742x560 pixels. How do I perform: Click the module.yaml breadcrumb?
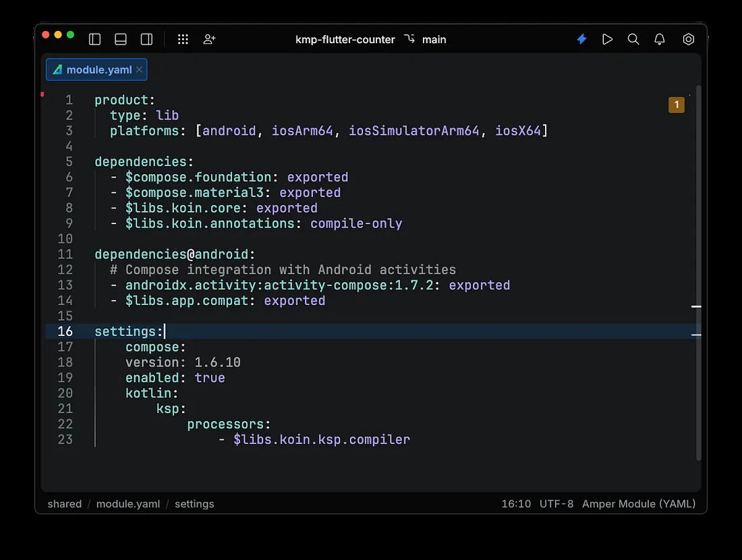click(x=127, y=504)
